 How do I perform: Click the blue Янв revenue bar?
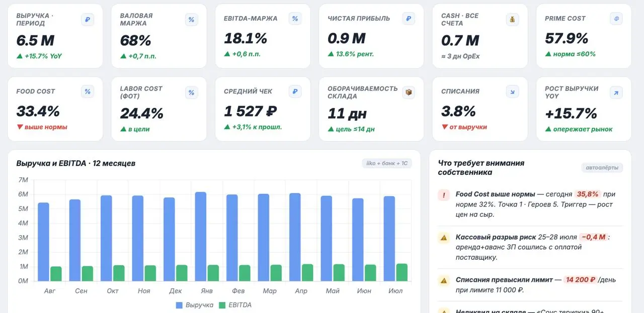pyautogui.click(x=200, y=237)
